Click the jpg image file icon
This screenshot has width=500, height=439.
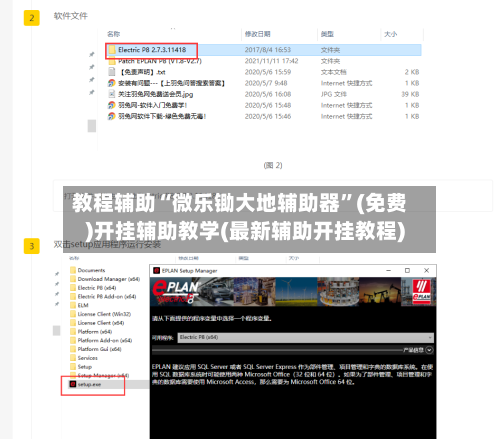(112, 94)
